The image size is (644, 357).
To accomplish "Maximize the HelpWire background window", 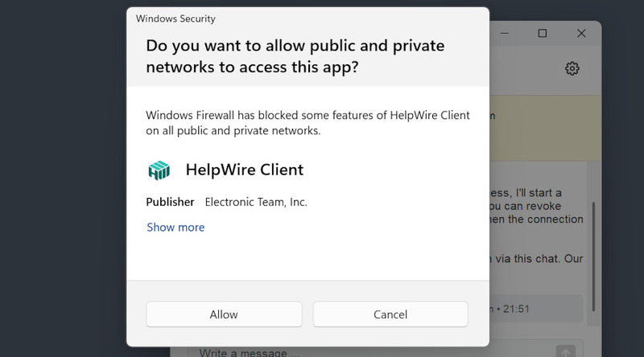I will tap(542, 33).
